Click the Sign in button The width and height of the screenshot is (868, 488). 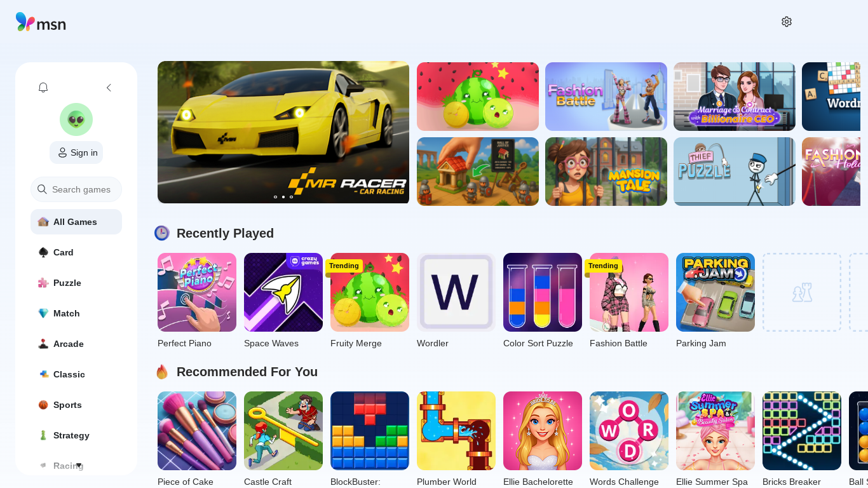(x=76, y=152)
